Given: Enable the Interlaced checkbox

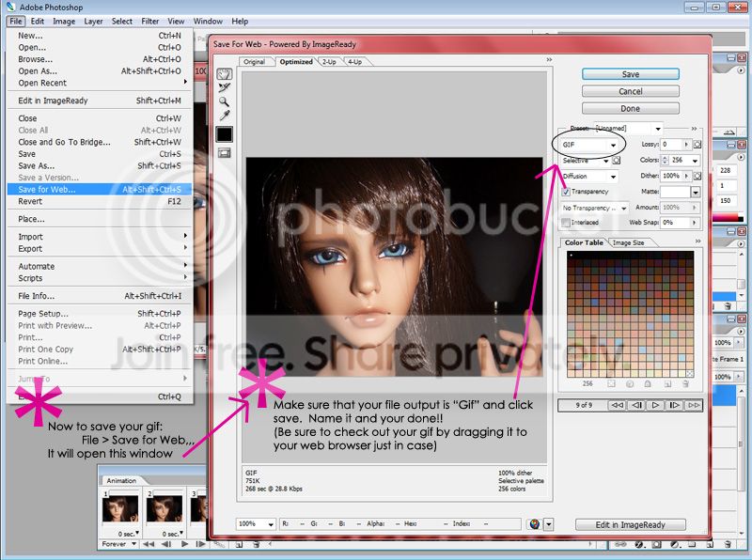Looking at the screenshot, I should pos(566,223).
